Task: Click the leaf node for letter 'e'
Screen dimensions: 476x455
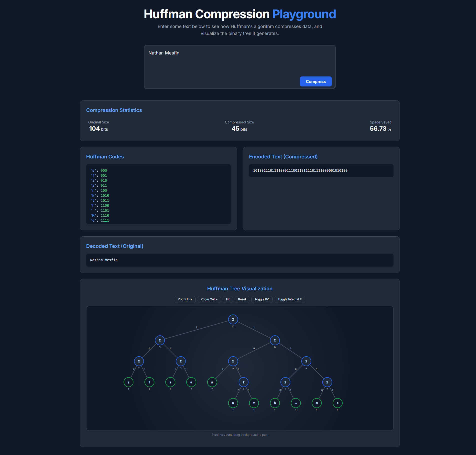Action: (x=337, y=403)
